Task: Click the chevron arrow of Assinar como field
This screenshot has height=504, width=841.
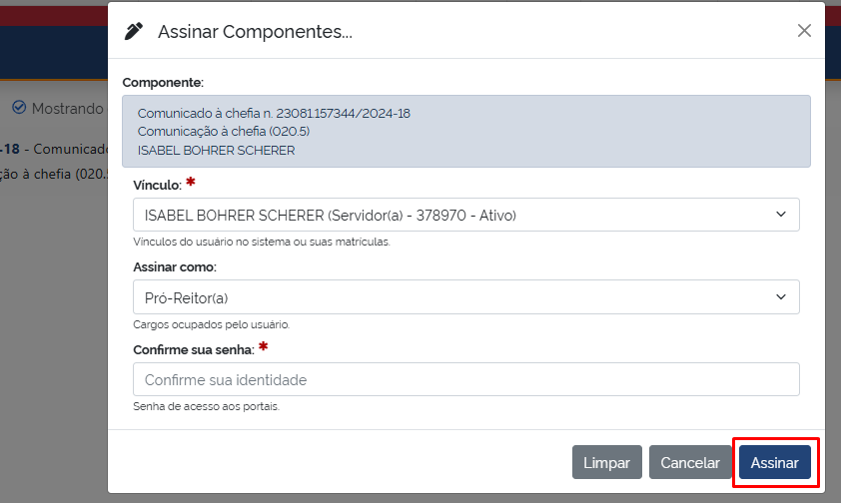Action: [x=780, y=297]
